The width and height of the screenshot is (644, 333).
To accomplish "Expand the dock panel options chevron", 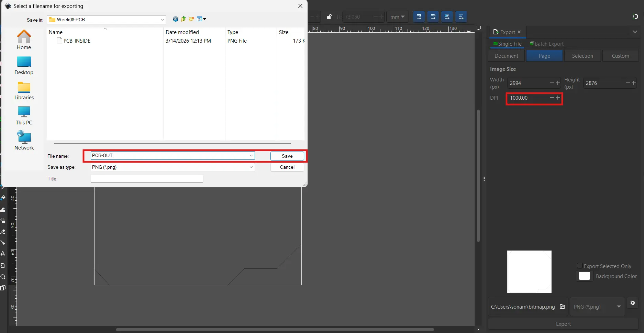I will pyautogui.click(x=635, y=32).
